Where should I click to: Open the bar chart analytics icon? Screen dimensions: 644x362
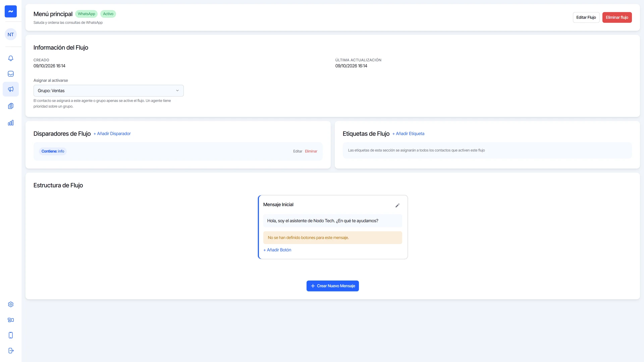(x=11, y=123)
